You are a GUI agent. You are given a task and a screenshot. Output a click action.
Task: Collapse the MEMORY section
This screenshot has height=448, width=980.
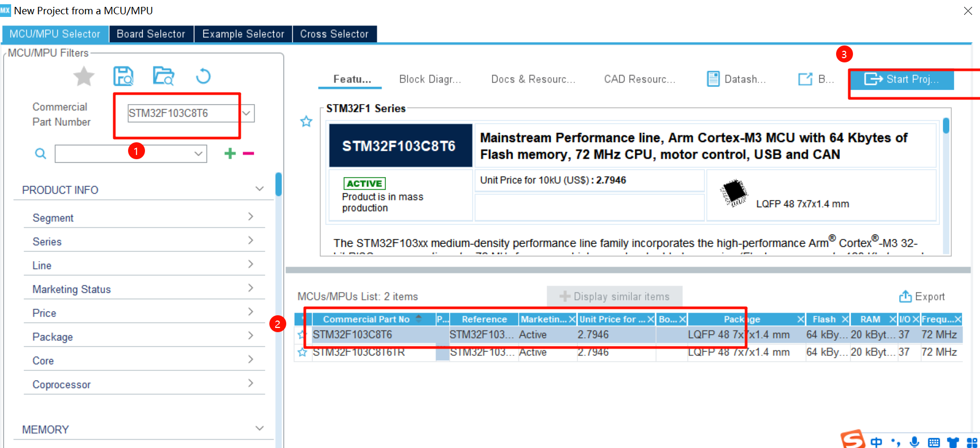[x=259, y=428]
